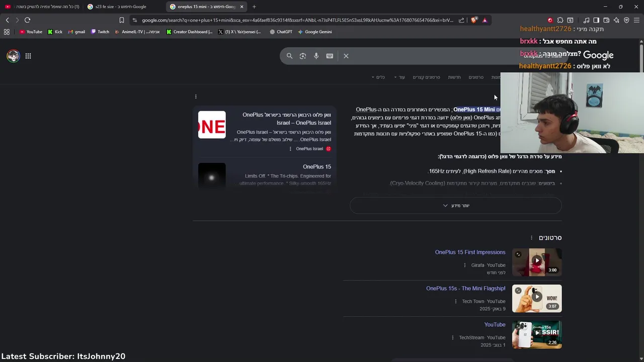644x362 pixels.
Task: Open the browser hamburger menu
Action: (636, 20)
